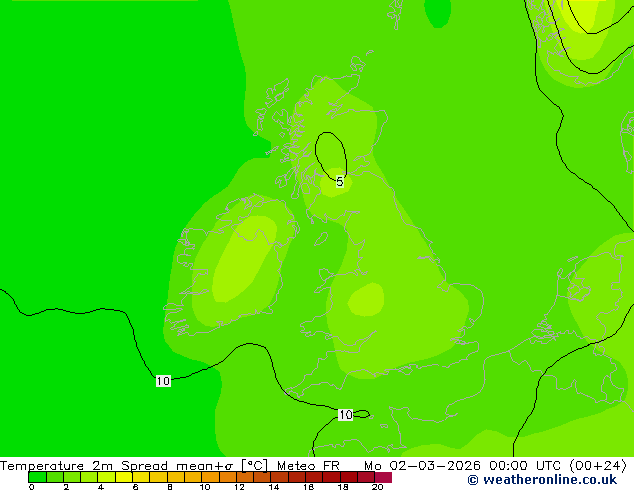This screenshot has width=634, height=490.
Task: Click the legend swatch beginning at the 2 label
Action: tap(72, 477)
